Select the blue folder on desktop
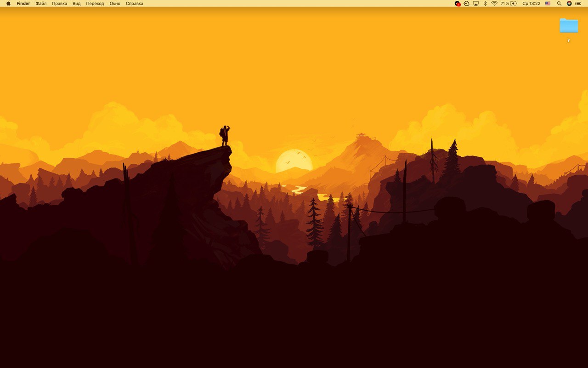 click(569, 25)
